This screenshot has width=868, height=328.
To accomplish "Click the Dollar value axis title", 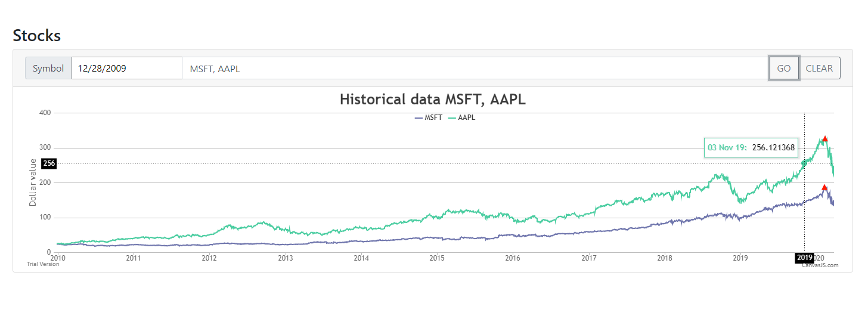I will point(33,182).
